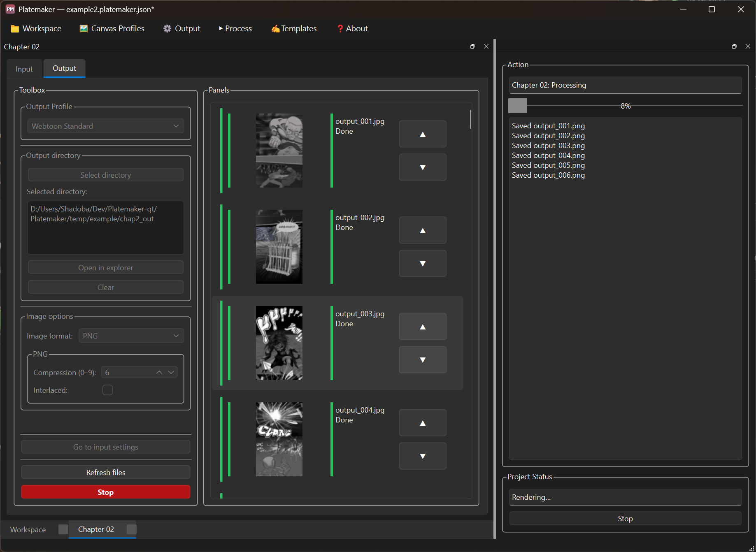Move output_004.jpg panel up
The width and height of the screenshot is (756, 552).
coord(422,423)
